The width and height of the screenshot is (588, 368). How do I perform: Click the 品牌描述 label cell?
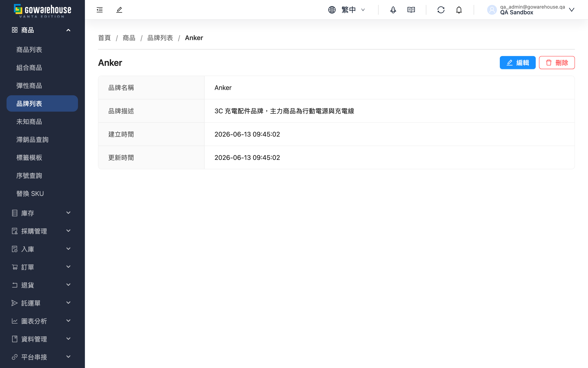pos(151,111)
